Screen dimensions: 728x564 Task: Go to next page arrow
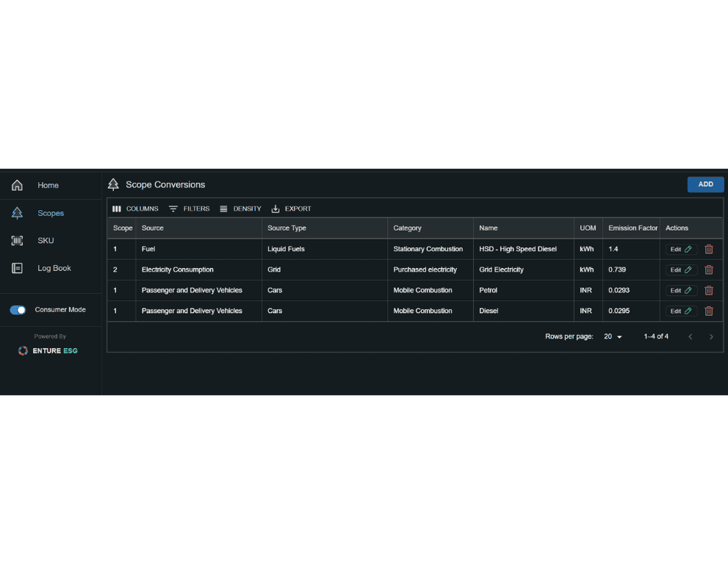[x=711, y=336]
